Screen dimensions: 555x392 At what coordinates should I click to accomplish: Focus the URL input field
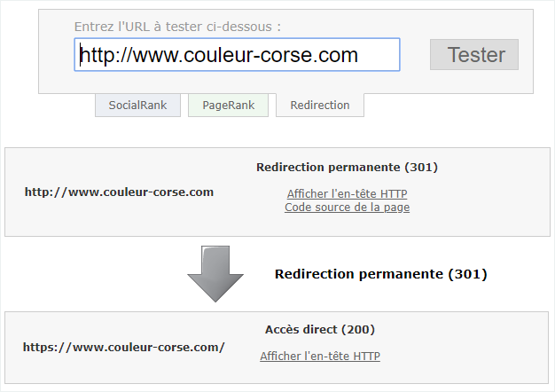coord(237,55)
